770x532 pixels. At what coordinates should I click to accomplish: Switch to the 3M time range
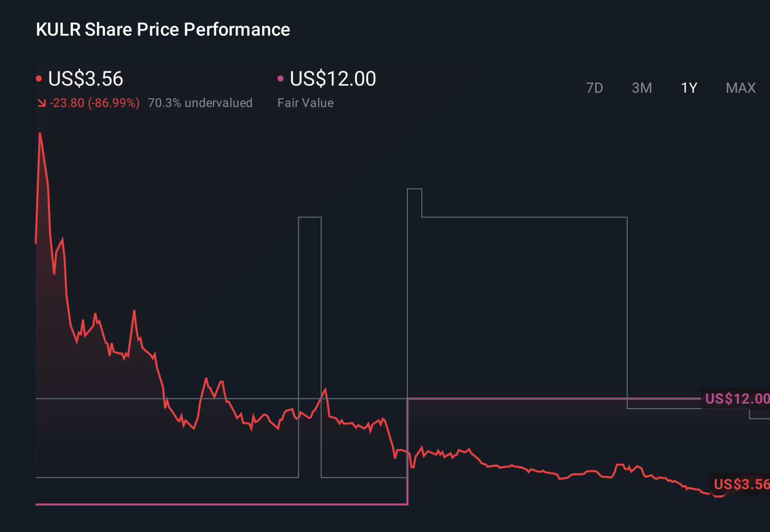[x=642, y=88]
